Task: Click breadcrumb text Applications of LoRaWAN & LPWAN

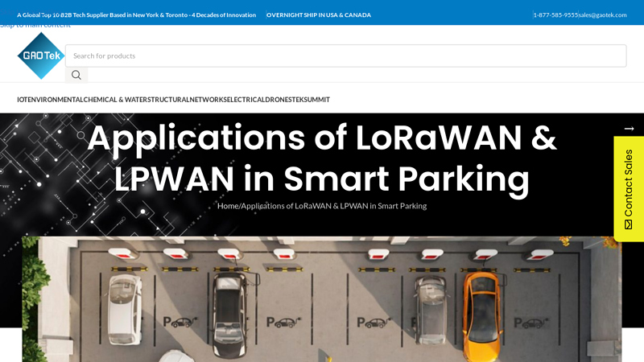Action: pyautogui.click(x=334, y=206)
